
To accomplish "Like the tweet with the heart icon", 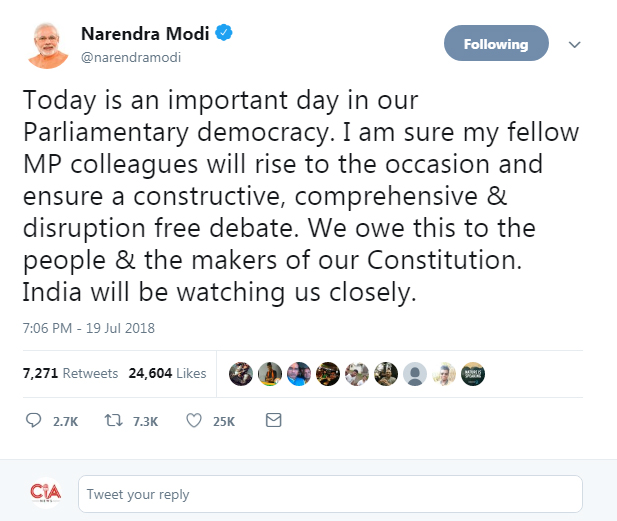I will point(194,420).
